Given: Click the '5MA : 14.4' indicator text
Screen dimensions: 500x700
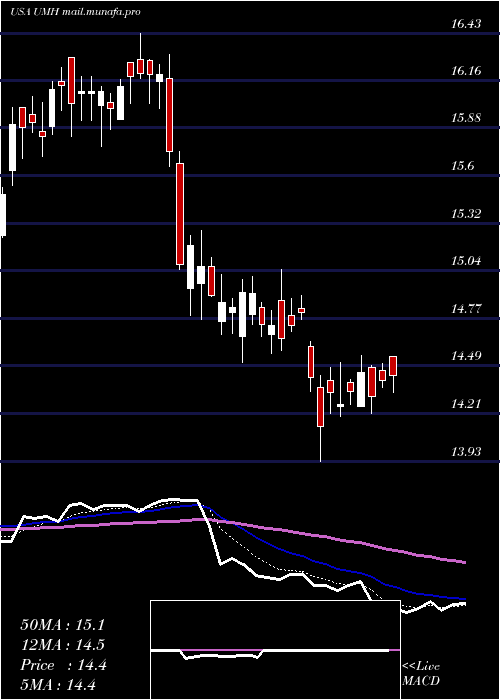Looking at the screenshot, I should click(58, 685).
